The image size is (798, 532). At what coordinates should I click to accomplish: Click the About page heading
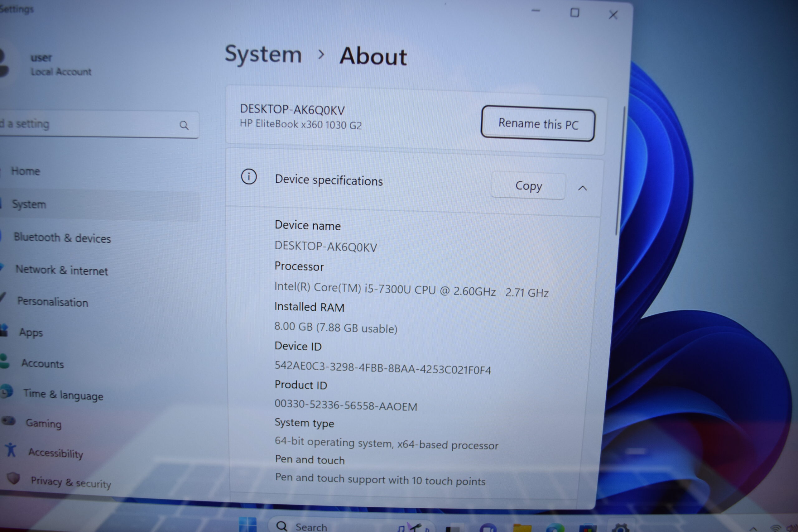373,56
